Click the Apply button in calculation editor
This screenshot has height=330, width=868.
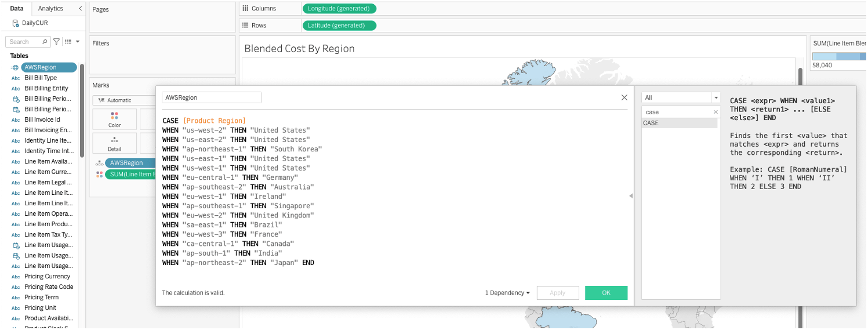(x=557, y=293)
